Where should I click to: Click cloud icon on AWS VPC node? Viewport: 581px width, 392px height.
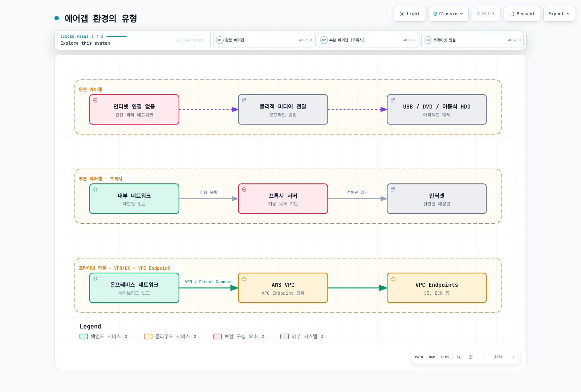pos(244,279)
